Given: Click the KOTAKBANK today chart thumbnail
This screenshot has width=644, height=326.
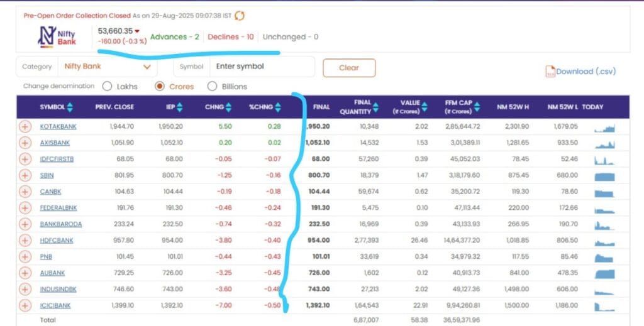Looking at the screenshot, I should click(604, 127).
